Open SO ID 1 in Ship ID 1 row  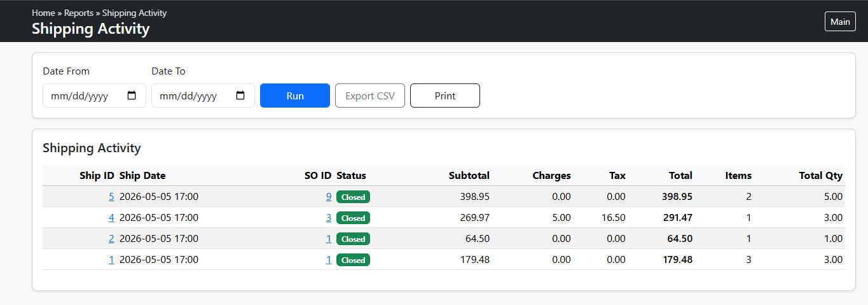[329, 259]
